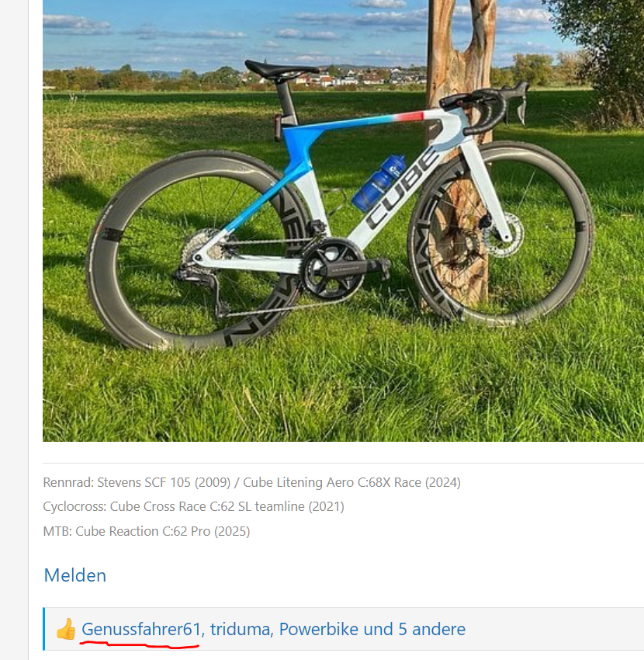This screenshot has height=660, width=644.
Task: Click the front disc brake rotor
Action: tap(502, 234)
